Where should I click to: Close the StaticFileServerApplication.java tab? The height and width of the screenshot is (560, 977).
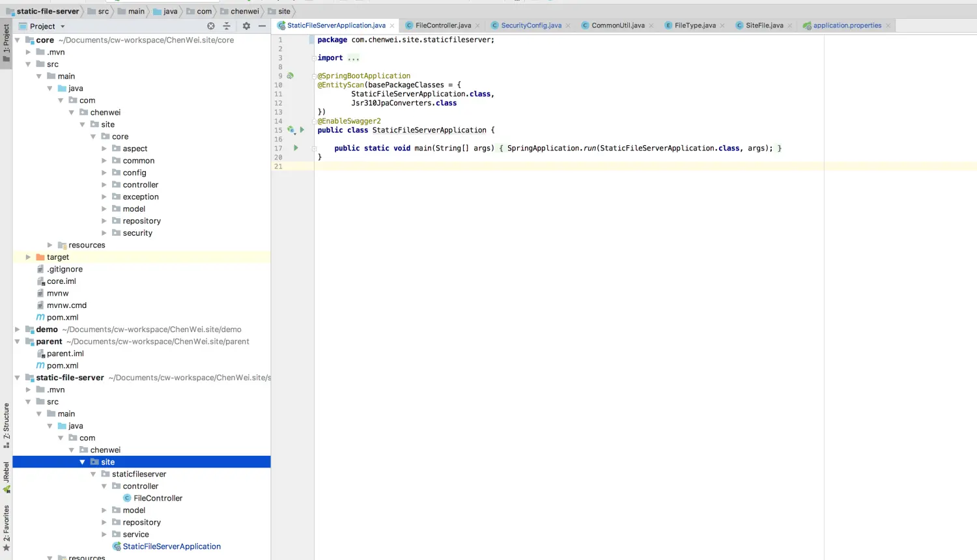pos(392,26)
